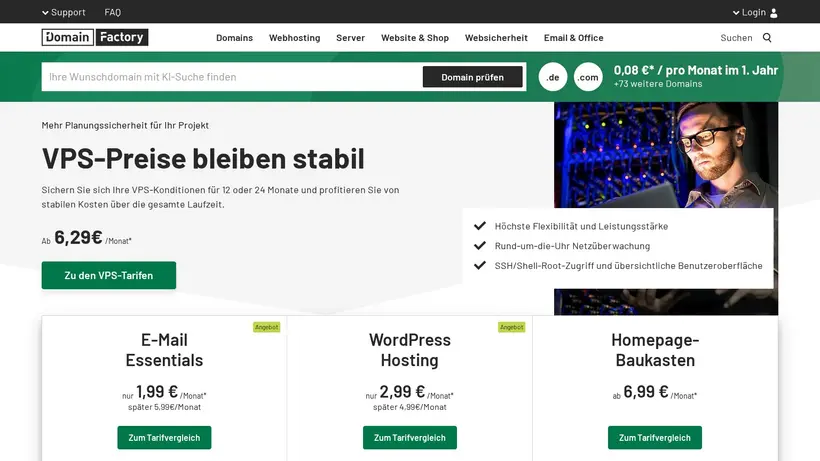Focus the Wunschdomain search input field
Viewport: 820px width, 461px height.
pos(232,77)
